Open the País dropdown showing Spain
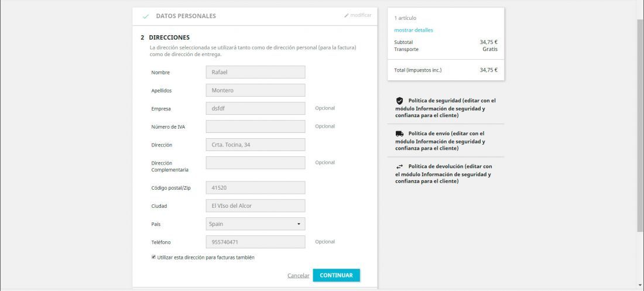This screenshot has height=291, width=644. 255,224
